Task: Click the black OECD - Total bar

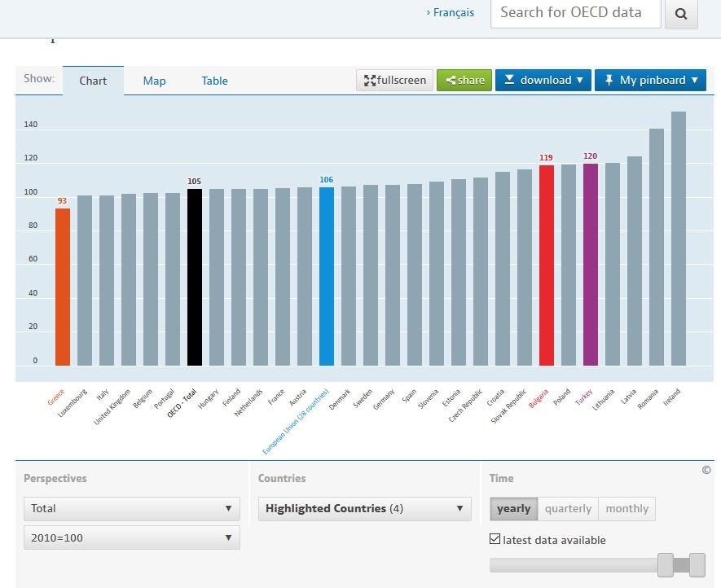Action: 195,277
